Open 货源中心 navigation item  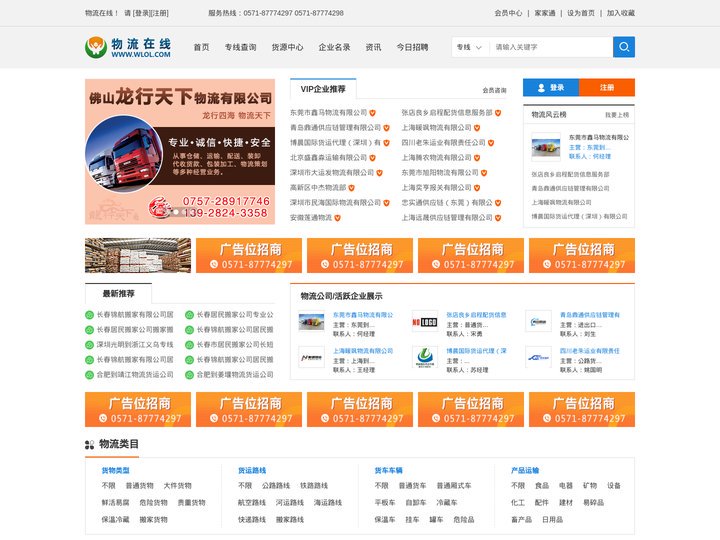[x=287, y=47]
